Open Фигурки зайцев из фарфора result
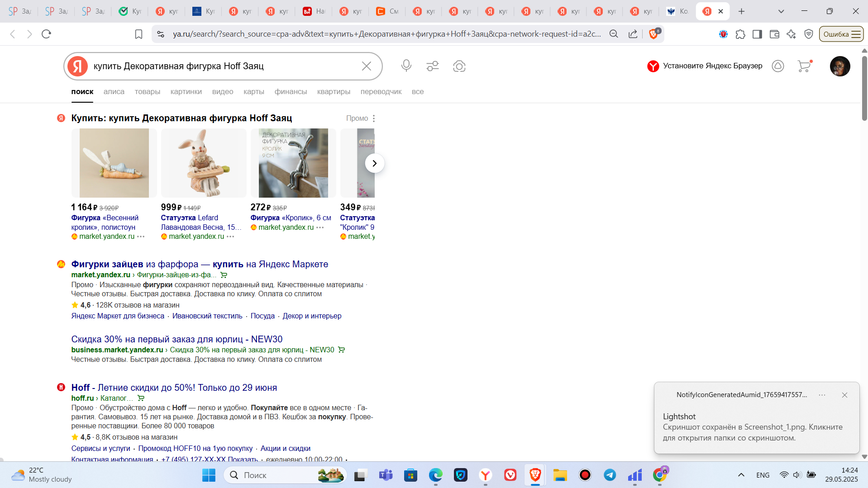868x488 pixels. tap(200, 264)
